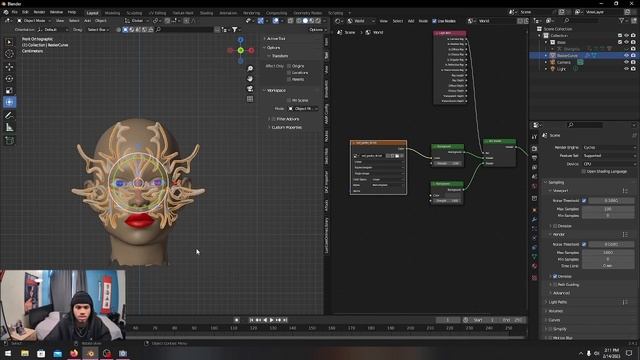Image resolution: width=640 pixels, height=360 pixels.
Task: Uncheck the Render Denoise checkbox
Action: pos(555,276)
